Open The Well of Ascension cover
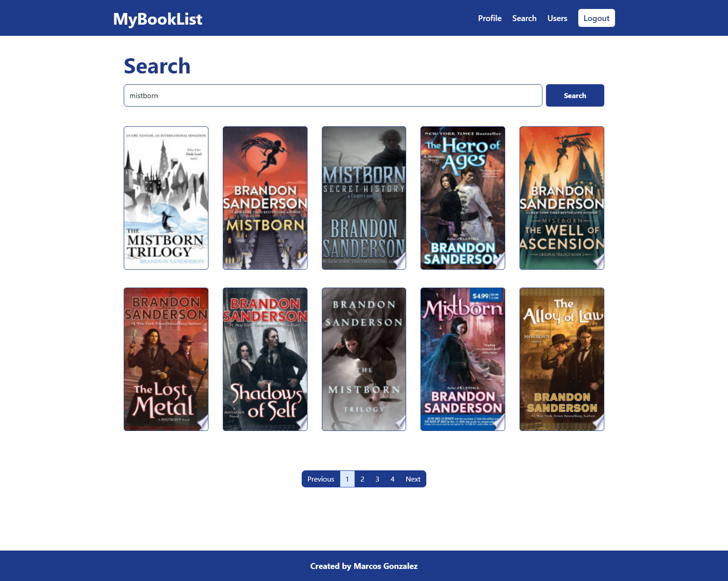This screenshot has width=728, height=581. click(x=562, y=198)
